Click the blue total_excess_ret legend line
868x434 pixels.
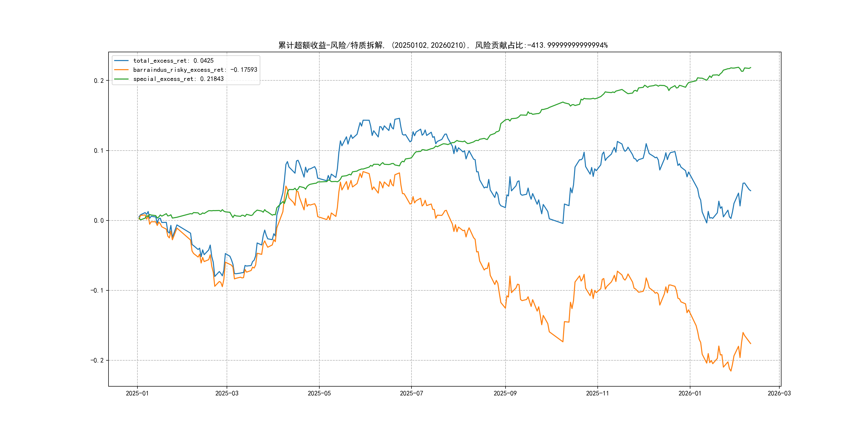tap(121, 61)
